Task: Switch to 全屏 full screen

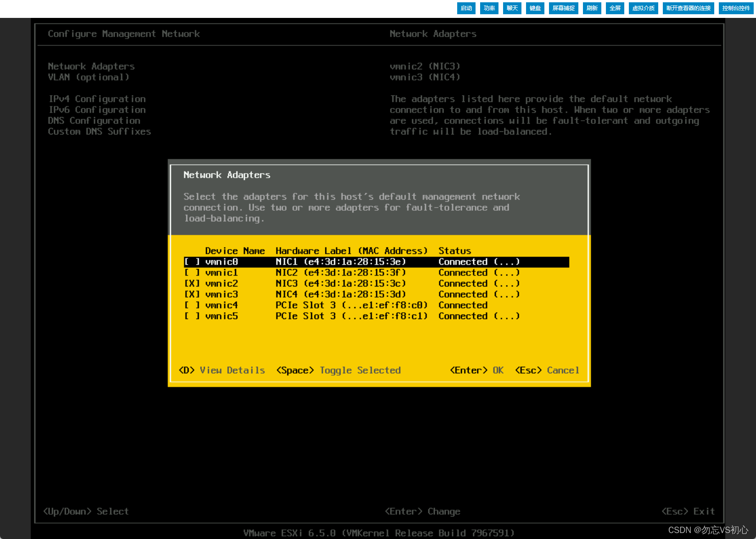Action: 615,8
